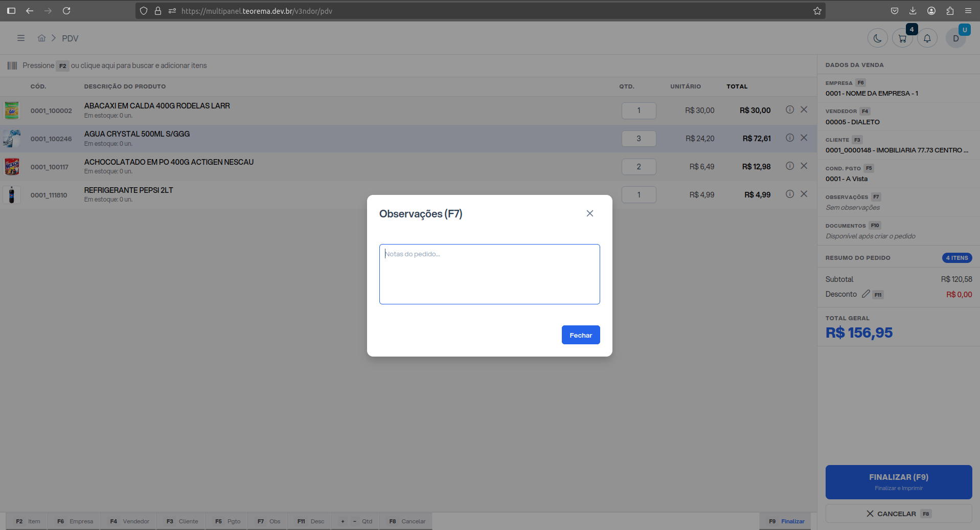
Task: Click R$ 156,95 total geral value
Action: (x=859, y=333)
